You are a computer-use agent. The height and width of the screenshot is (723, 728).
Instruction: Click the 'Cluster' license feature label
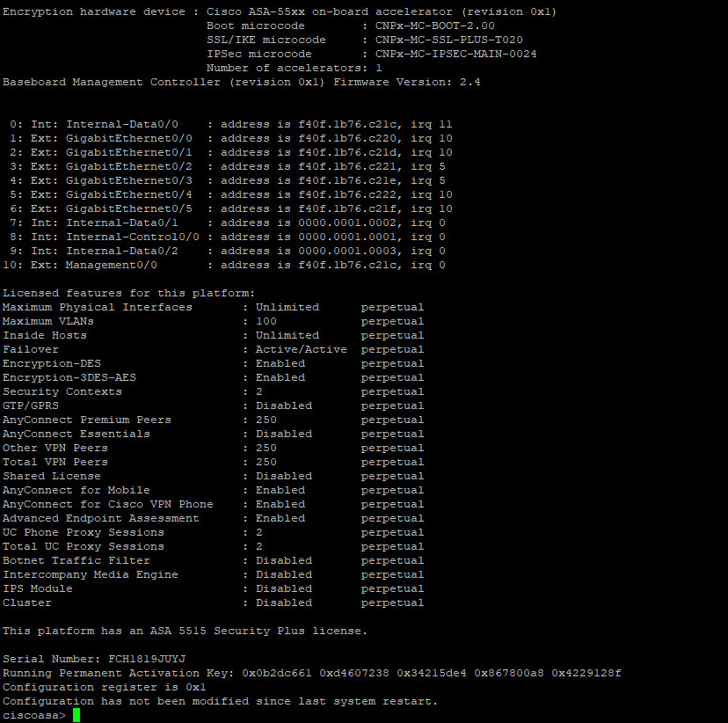[x=27, y=602]
